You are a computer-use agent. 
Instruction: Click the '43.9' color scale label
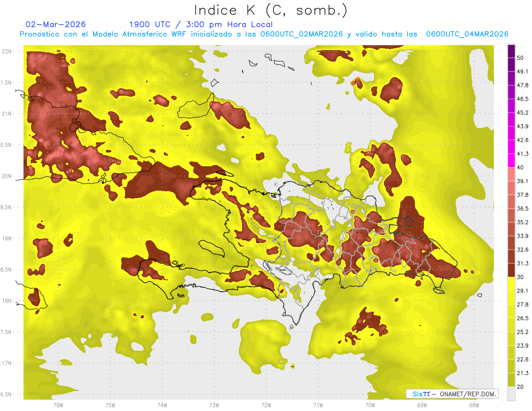tap(523, 126)
